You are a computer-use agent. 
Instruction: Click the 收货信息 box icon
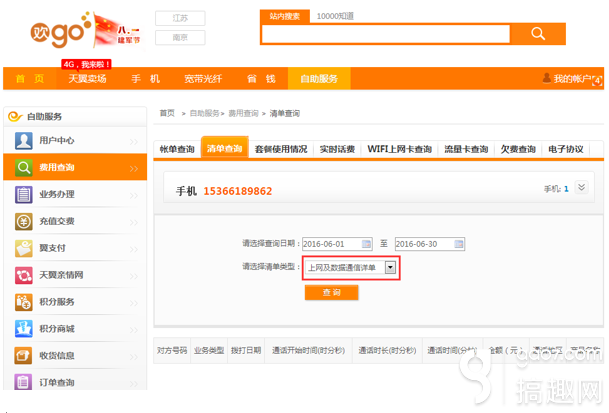(24, 356)
